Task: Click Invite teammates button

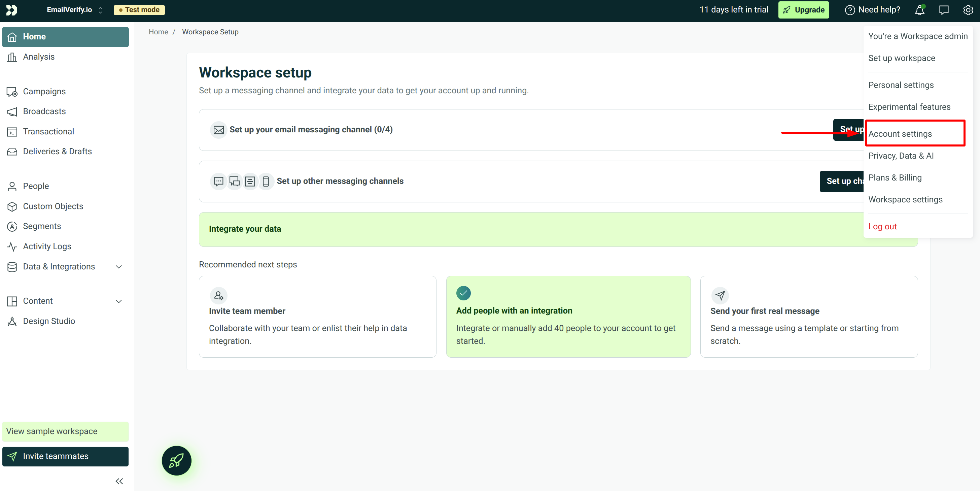Action: pyautogui.click(x=65, y=456)
